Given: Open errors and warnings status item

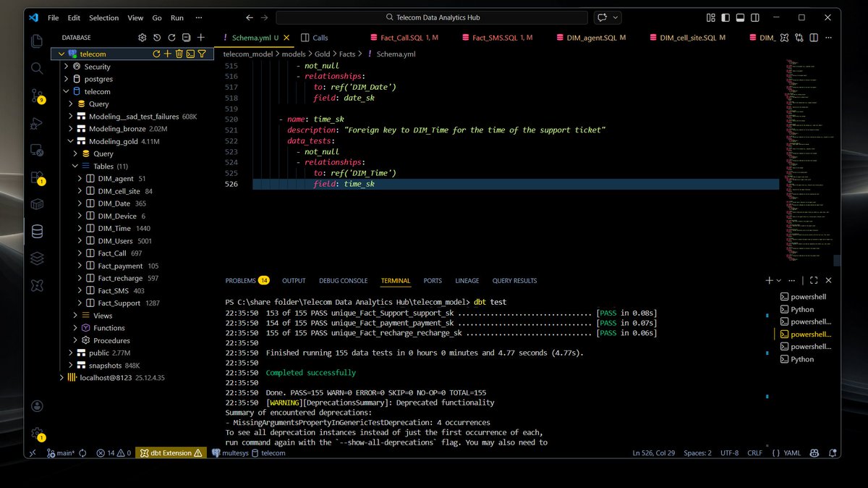Looking at the screenshot, I should (114, 453).
